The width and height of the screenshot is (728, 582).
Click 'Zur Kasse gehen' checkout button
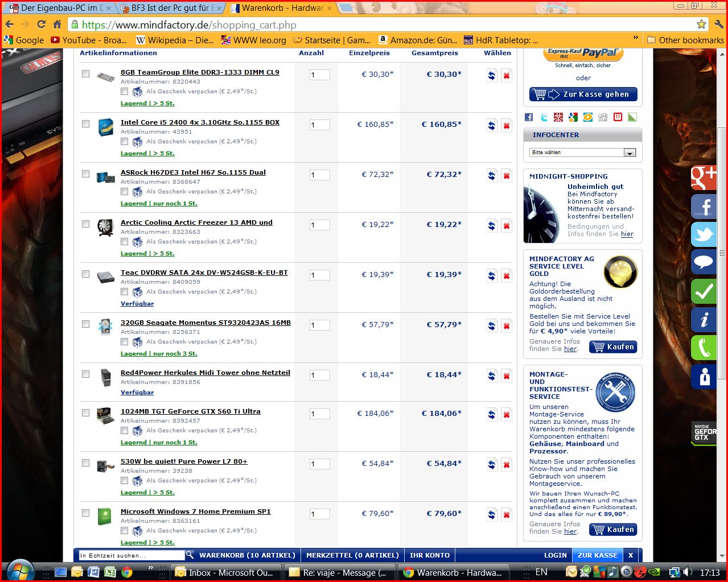point(583,94)
